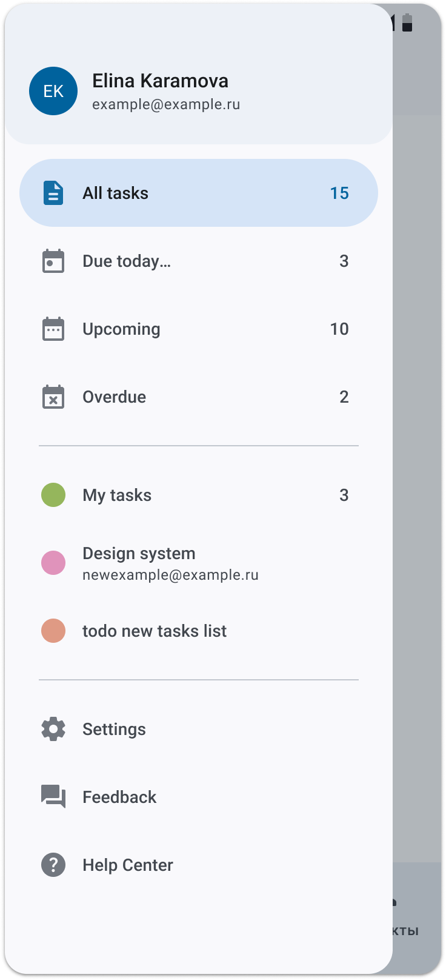The width and height of the screenshot is (446, 980).
Task: Show tasks due today
Action: pos(127,261)
